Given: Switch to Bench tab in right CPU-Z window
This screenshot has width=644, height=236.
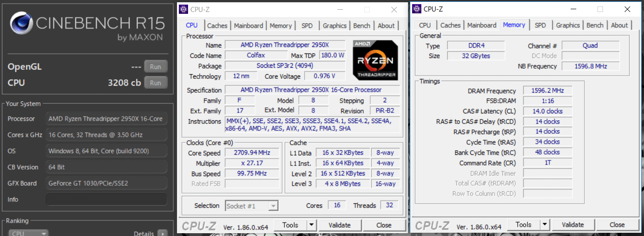Looking at the screenshot, I should pyautogui.click(x=595, y=25).
